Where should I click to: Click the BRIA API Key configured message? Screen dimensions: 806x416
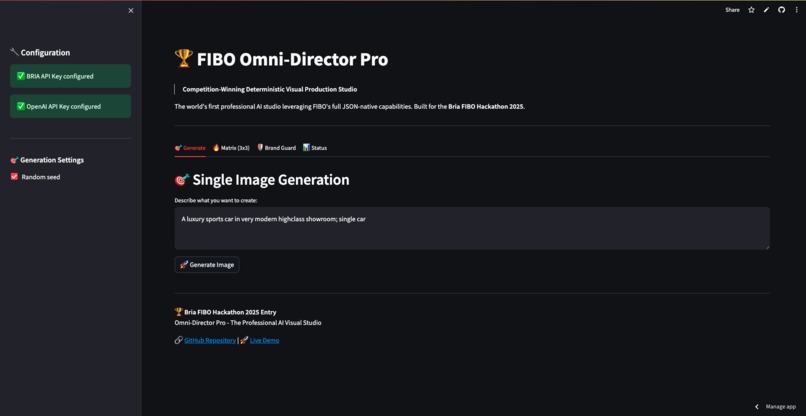[70, 76]
